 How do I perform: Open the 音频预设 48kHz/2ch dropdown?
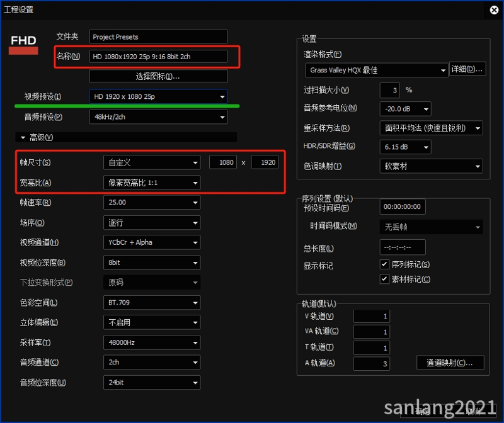point(158,117)
